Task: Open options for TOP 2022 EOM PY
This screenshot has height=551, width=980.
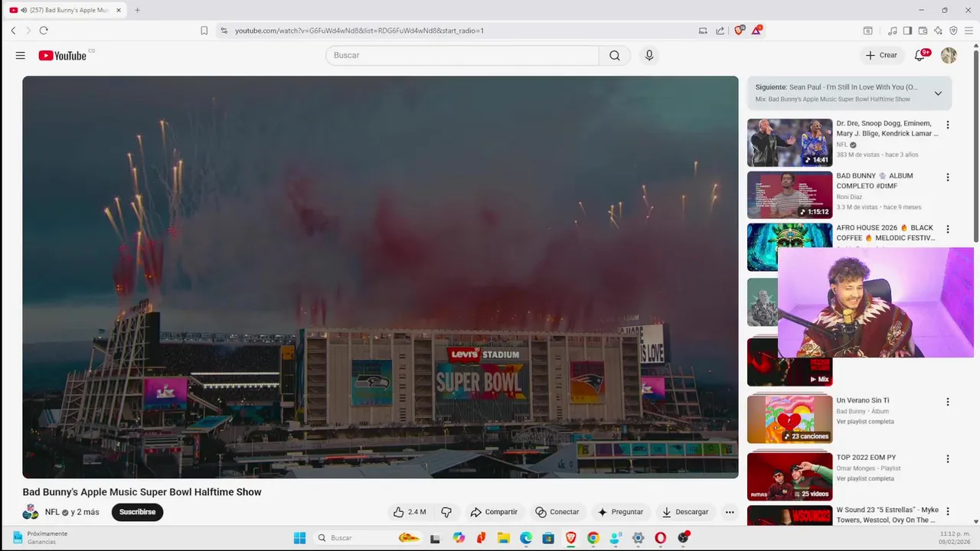Action: pos(948,459)
